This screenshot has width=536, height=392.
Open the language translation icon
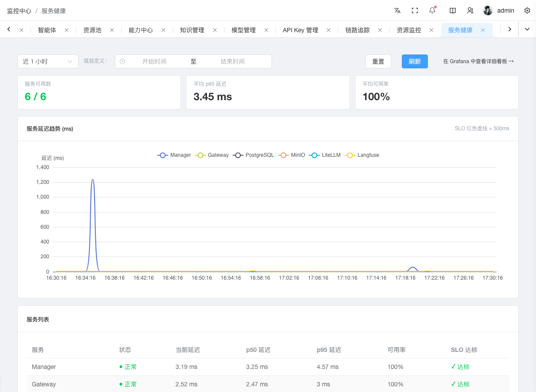point(397,10)
